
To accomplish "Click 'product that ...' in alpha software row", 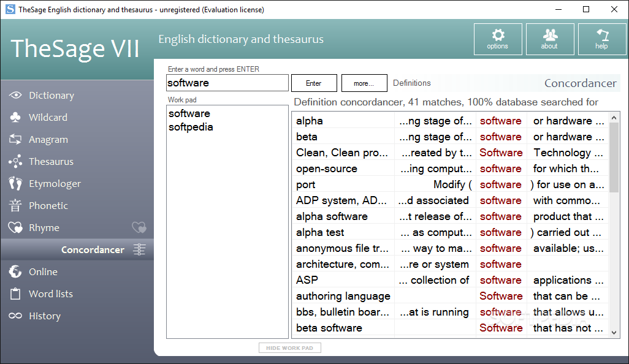I will [x=568, y=216].
